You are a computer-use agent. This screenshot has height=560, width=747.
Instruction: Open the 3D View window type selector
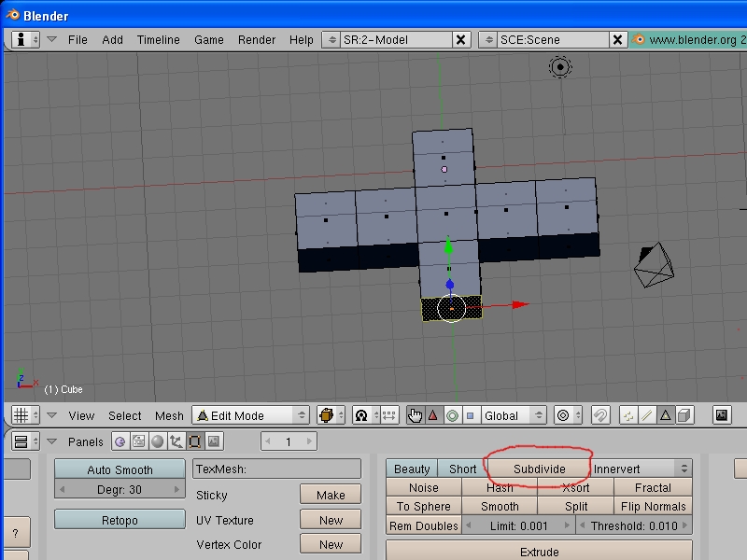(x=25, y=415)
